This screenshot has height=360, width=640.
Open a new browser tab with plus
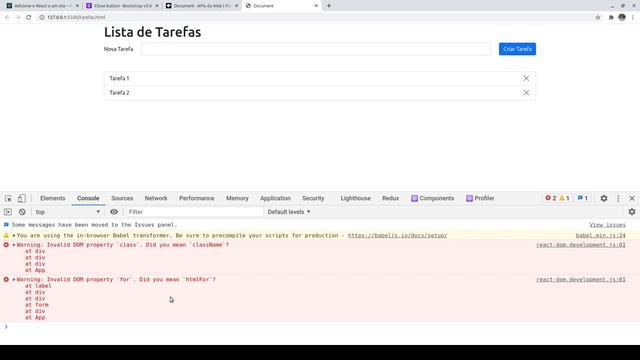329,6
